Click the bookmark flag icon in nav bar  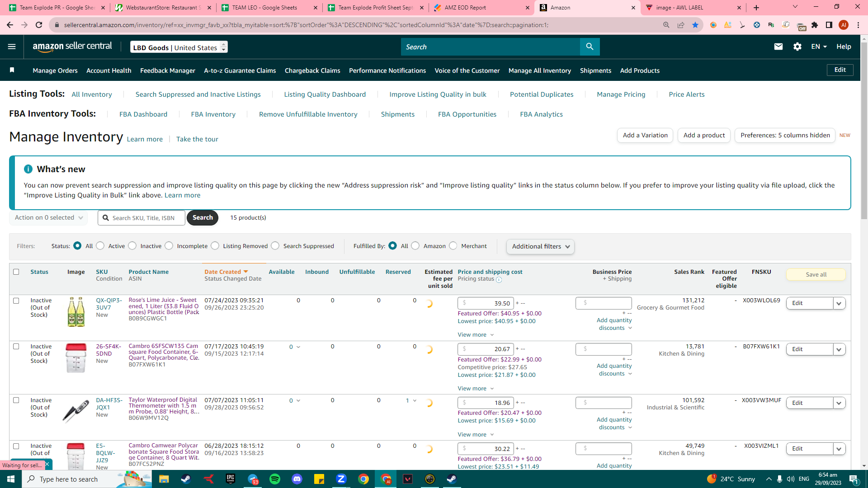point(12,70)
